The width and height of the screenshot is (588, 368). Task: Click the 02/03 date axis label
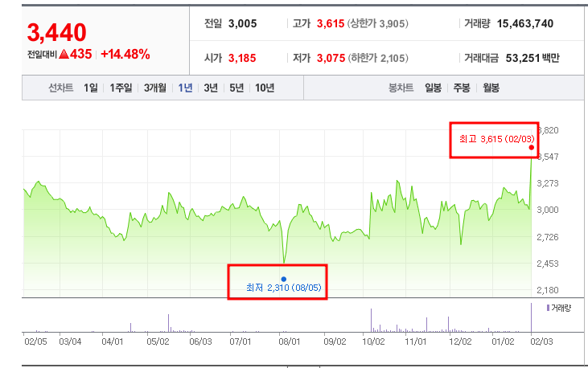pyautogui.click(x=541, y=341)
